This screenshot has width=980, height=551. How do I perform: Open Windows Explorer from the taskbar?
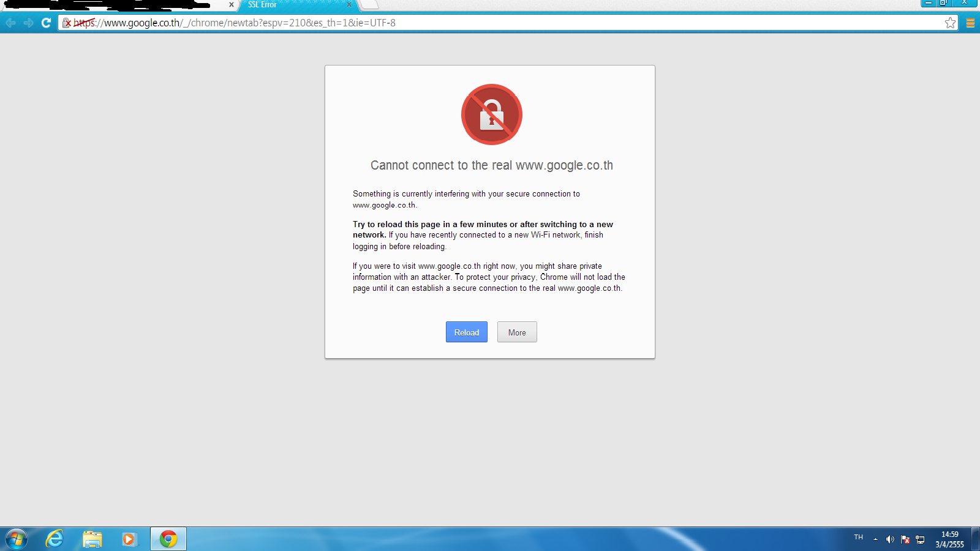(x=92, y=539)
